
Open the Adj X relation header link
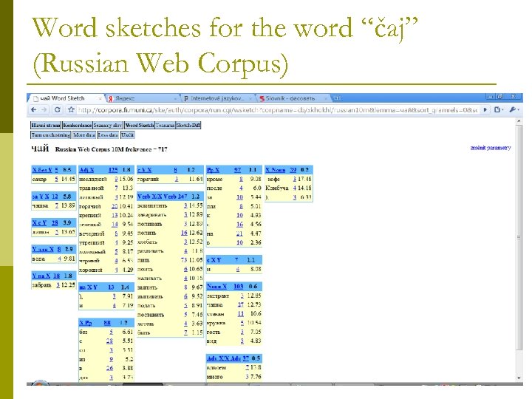86,170
